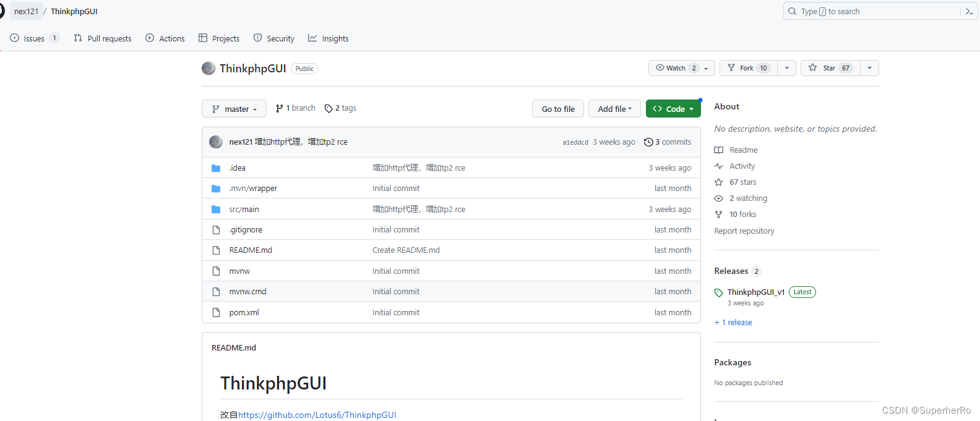Click the + 1 release link

point(733,323)
